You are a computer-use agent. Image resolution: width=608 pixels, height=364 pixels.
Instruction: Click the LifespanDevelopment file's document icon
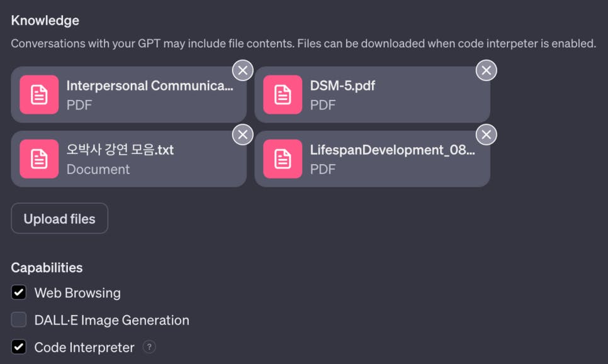(283, 159)
